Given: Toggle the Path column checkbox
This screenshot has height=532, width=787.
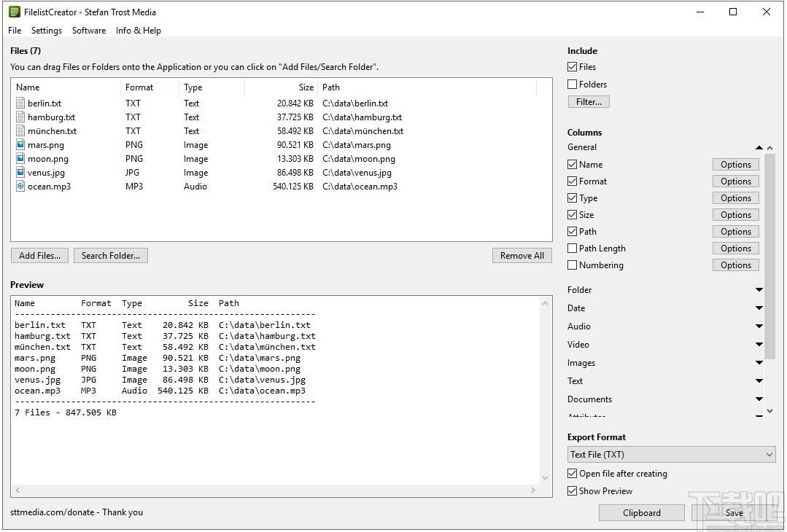Looking at the screenshot, I should (572, 232).
